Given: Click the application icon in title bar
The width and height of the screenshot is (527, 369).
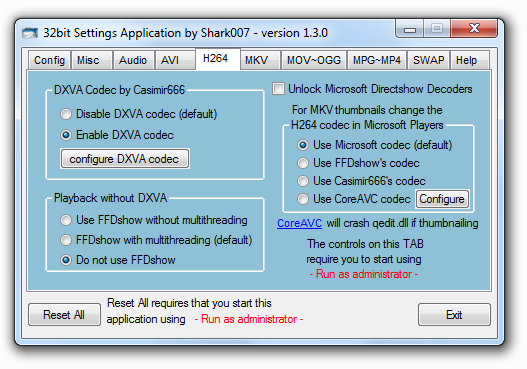Looking at the screenshot, I should click(30, 33).
